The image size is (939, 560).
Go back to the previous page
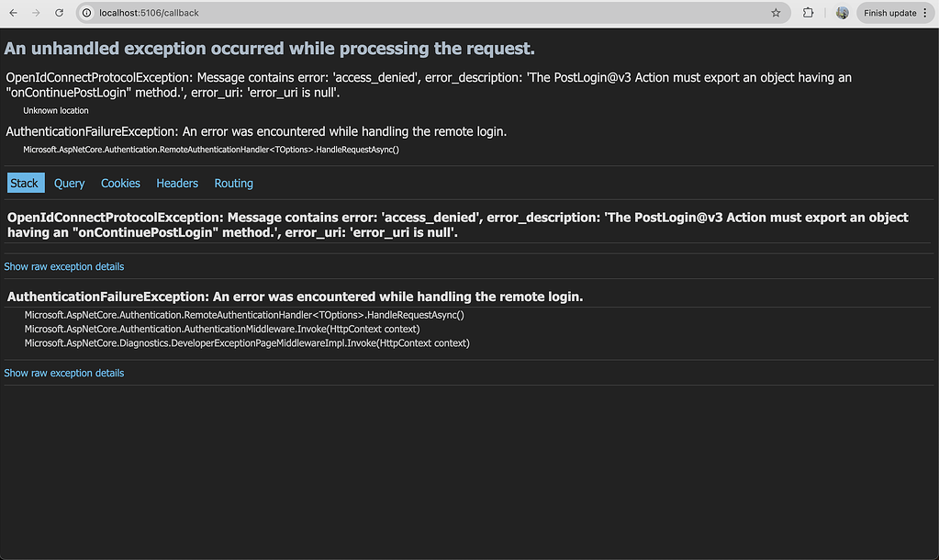13,13
